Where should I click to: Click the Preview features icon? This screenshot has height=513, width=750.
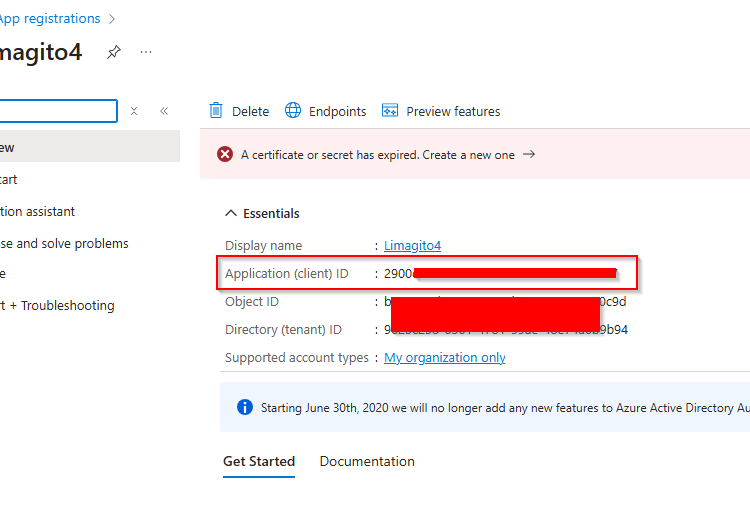tap(390, 110)
